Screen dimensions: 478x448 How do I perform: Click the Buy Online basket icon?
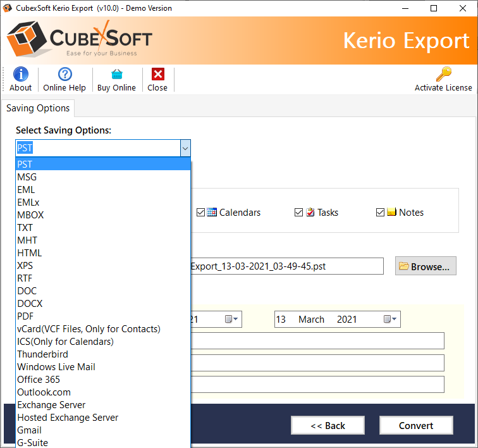[117, 74]
